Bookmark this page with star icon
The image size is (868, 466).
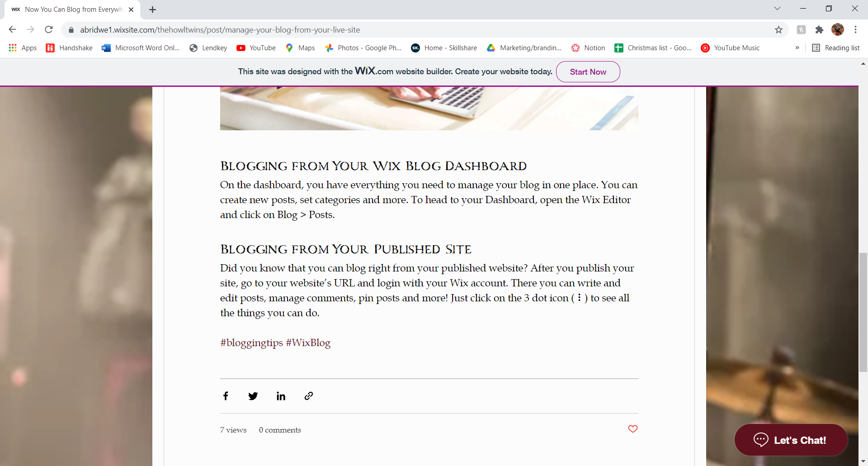click(x=778, y=30)
